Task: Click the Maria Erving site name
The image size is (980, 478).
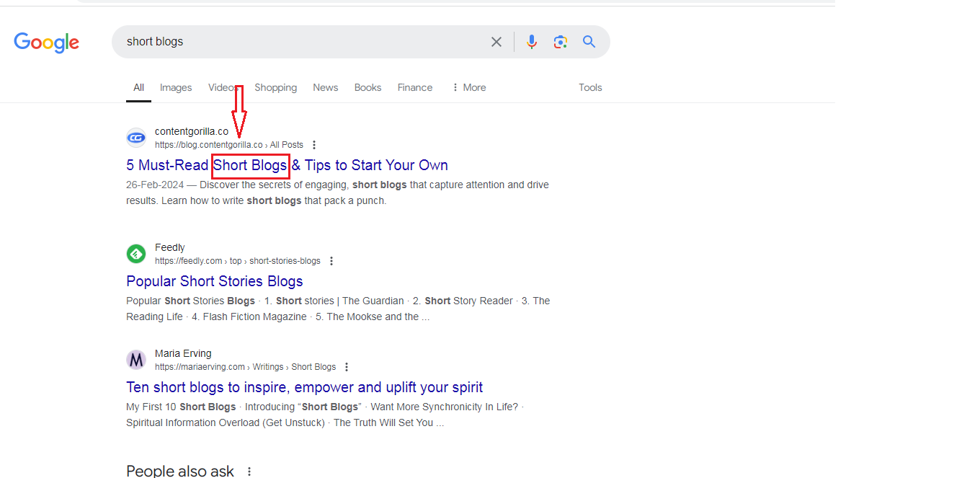Action: pyautogui.click(x=183, y=354)
